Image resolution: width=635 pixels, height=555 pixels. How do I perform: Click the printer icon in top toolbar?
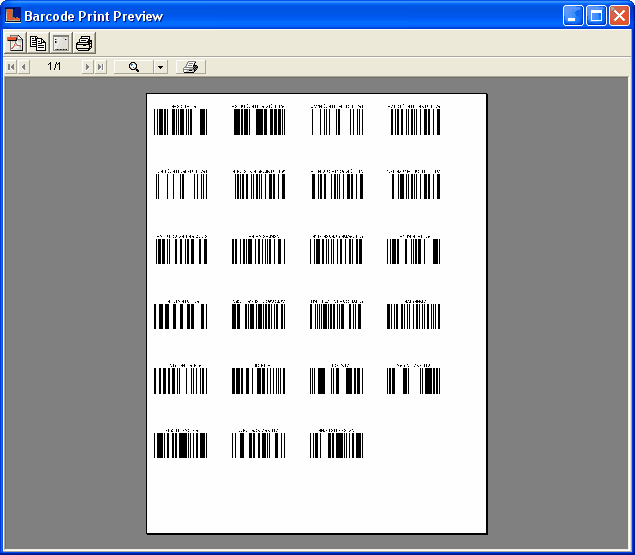click(84, 43)
